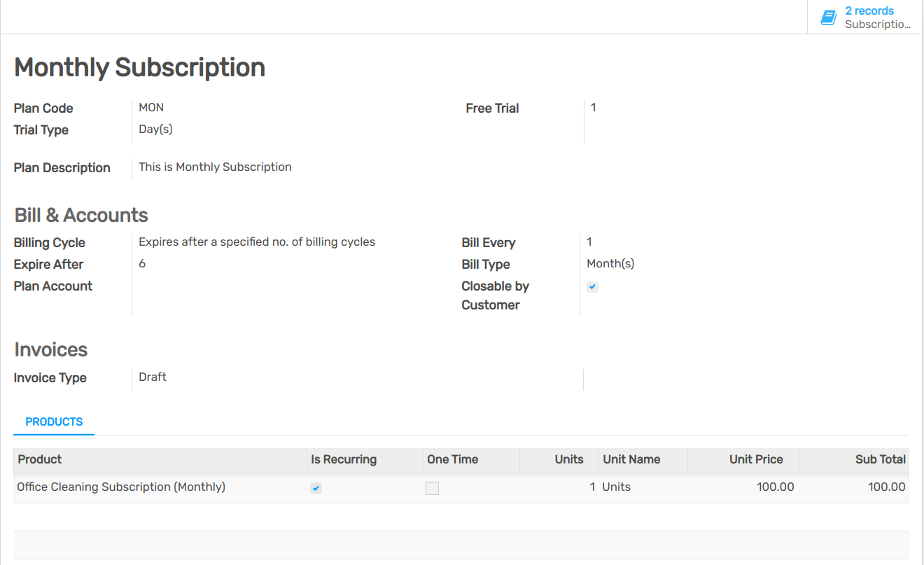Screen dimensions: 924x565
Task: Click the 'Monthly Subscription' page title
Action: pos(139,67)
